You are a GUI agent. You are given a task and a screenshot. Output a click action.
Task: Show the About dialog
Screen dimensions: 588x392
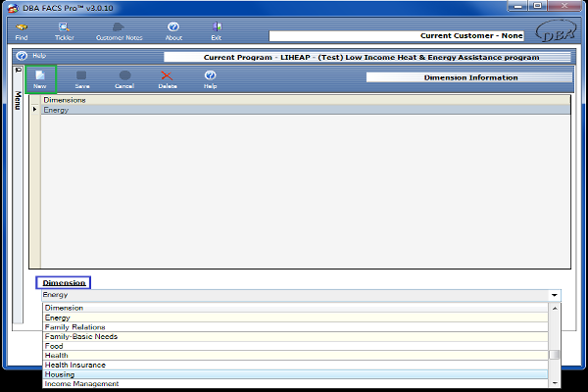coord(173,32)
